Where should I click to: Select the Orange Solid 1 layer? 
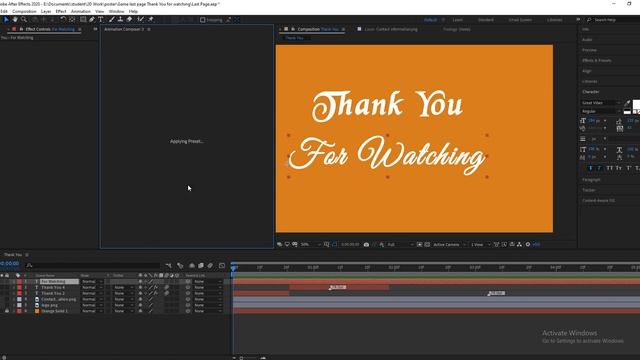pos(54,311)
